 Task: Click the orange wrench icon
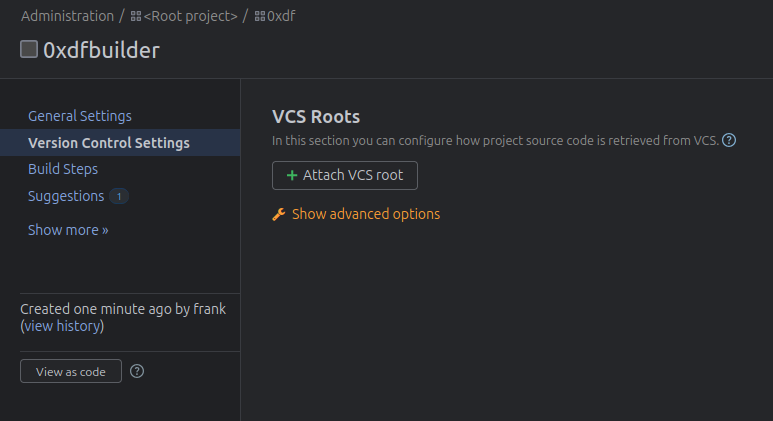click(x=279, y=214)
